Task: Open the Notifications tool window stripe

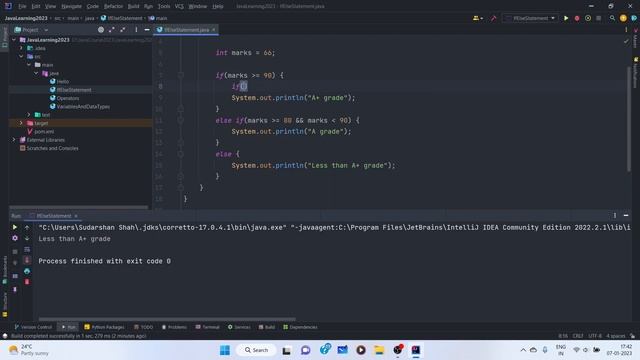Action: [636, 73]
